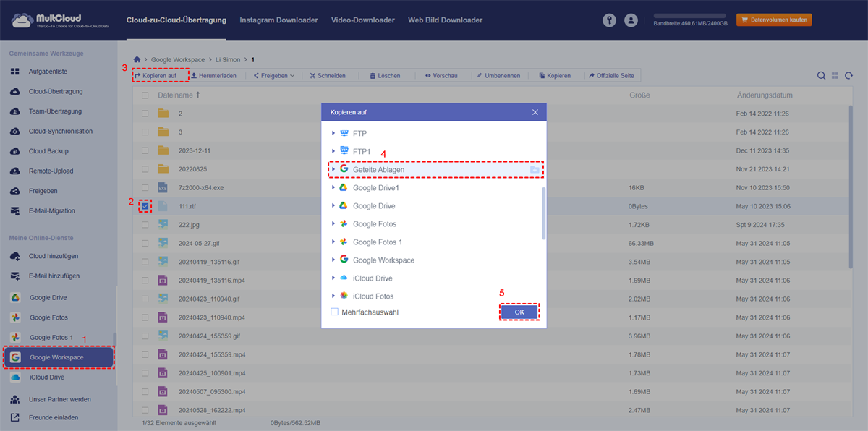Open Cloud-zu-Cloud-Übertragung tab
The height and width of the screenshot is (431, 868).
[176, 20]
